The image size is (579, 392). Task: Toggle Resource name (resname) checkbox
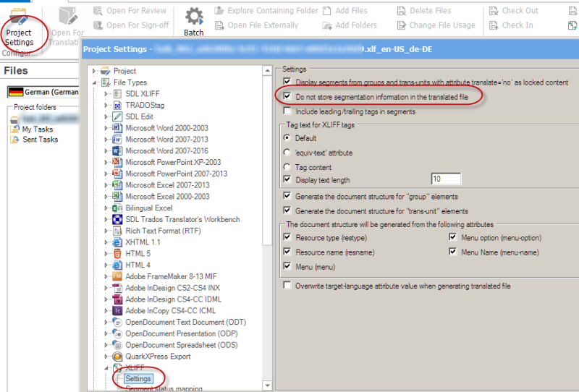(x=287, y=252)
